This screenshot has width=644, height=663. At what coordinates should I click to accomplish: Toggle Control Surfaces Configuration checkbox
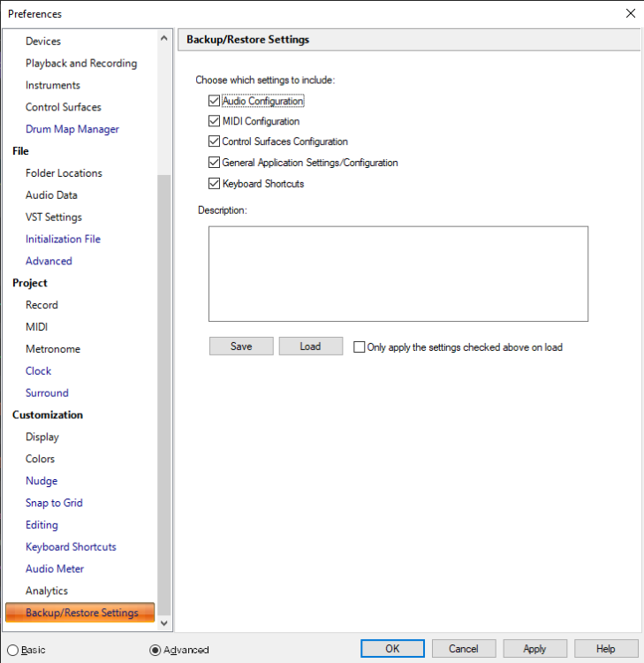(215, 141)
